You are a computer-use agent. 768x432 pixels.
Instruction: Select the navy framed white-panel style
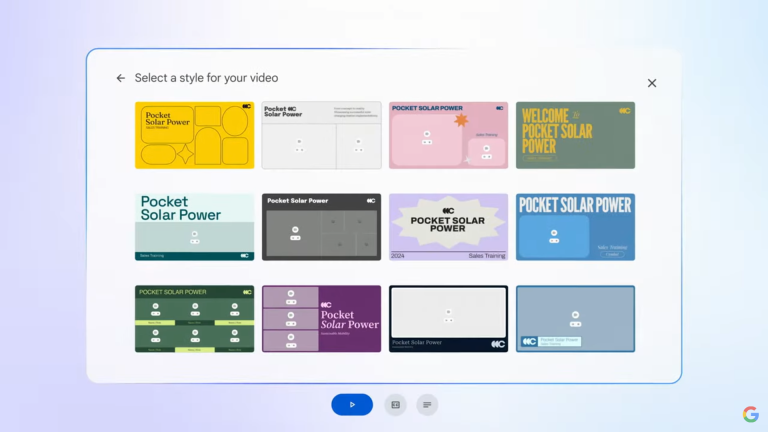tap(448, 319)
